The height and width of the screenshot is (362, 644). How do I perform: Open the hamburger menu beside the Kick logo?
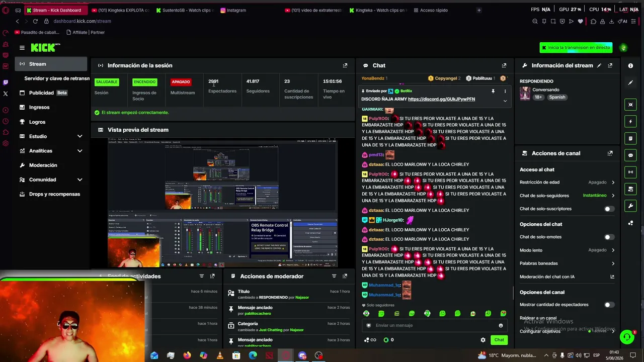(22, 48)
